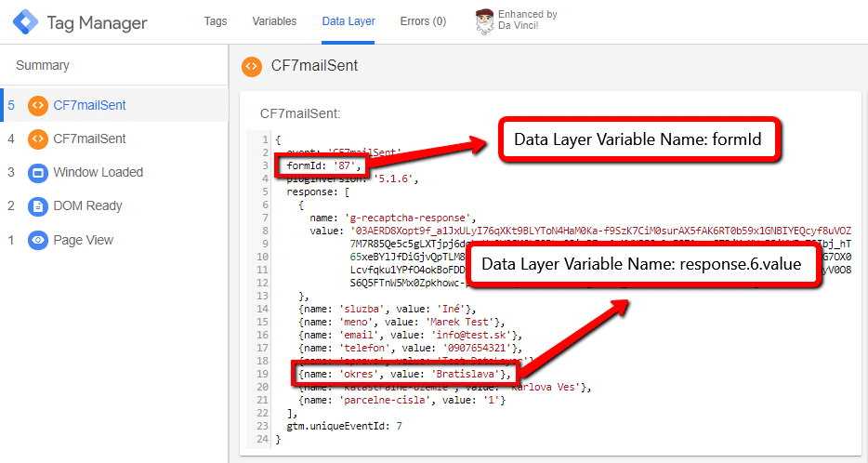
Task: Open the Errors (0) tab
Action: click(423, 21)
